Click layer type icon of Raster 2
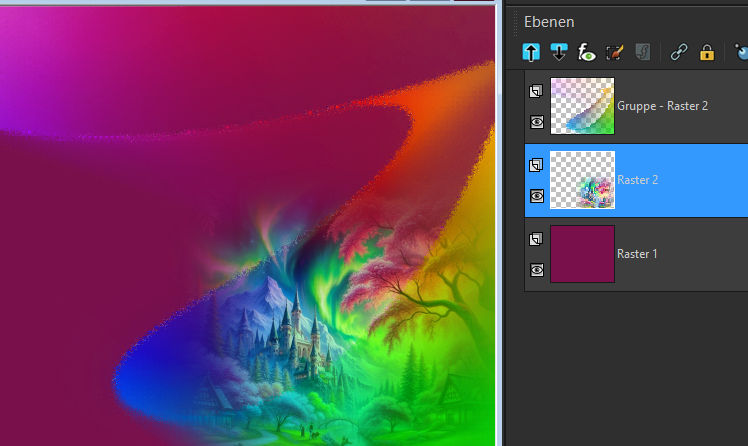The width and height of the screenshot is (748, 446). [x=536, y=165]
